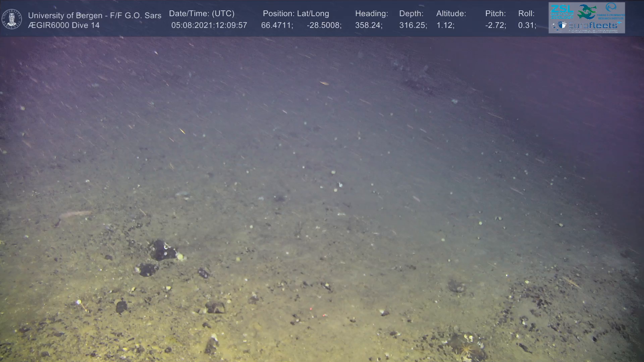
Task: Click the Eurofleets+ wordmark
Action: 593,25
